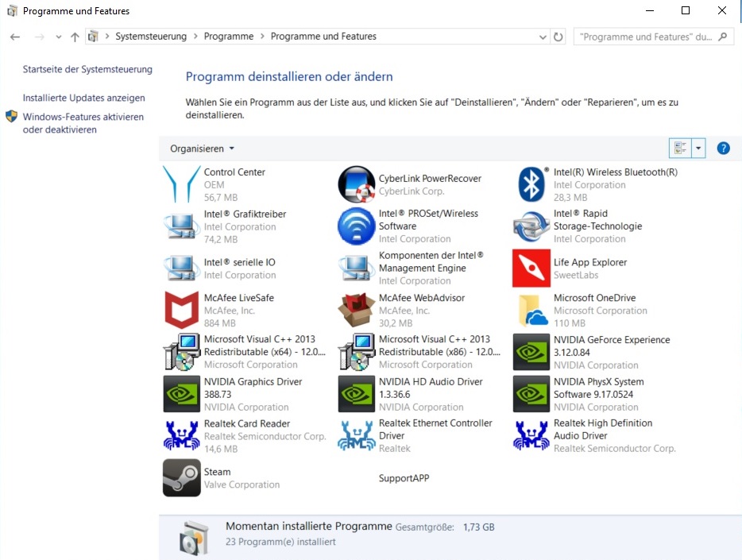This screenshot has width=742, height=560.
Task: Go back with the back arrow
Action: 15,37
